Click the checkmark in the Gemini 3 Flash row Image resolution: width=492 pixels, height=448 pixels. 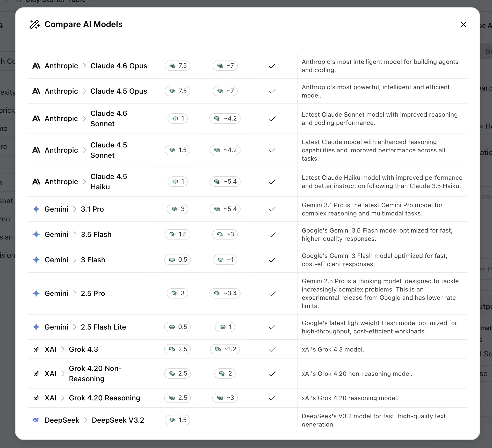[x=272, y=260]
